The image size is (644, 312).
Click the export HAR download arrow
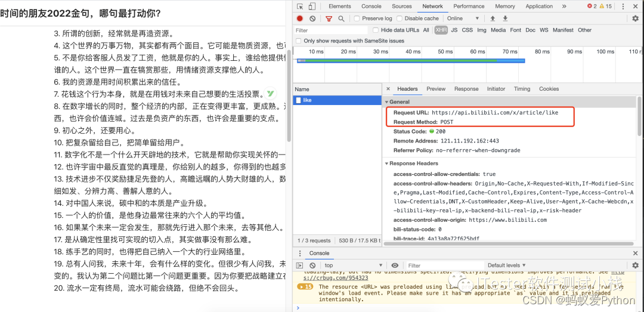(506, 18)
